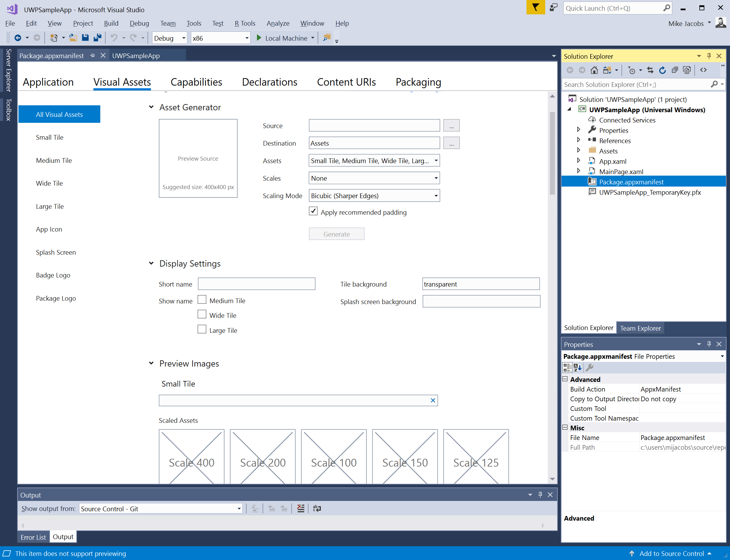The height and width of the screenshot is (560, 730).
Task: Click Alphabetical sort icon in Properties panel
Action: [577, 367]
